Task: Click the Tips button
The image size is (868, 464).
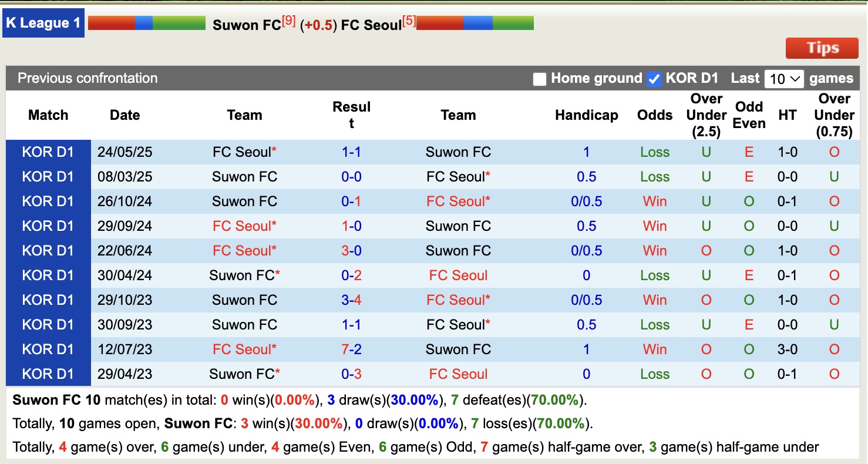Action: (x=822, y=48)
